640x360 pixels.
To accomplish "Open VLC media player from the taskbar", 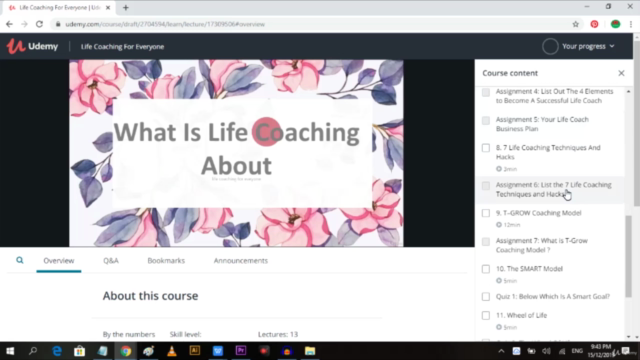I will point(172,351).
